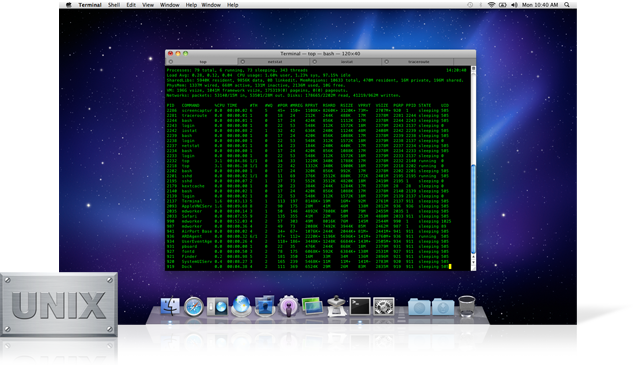The height and width of the screenshot is (365, 633).
Task: Click the ARDAgent process row
Action: click(x=308, y=236)
